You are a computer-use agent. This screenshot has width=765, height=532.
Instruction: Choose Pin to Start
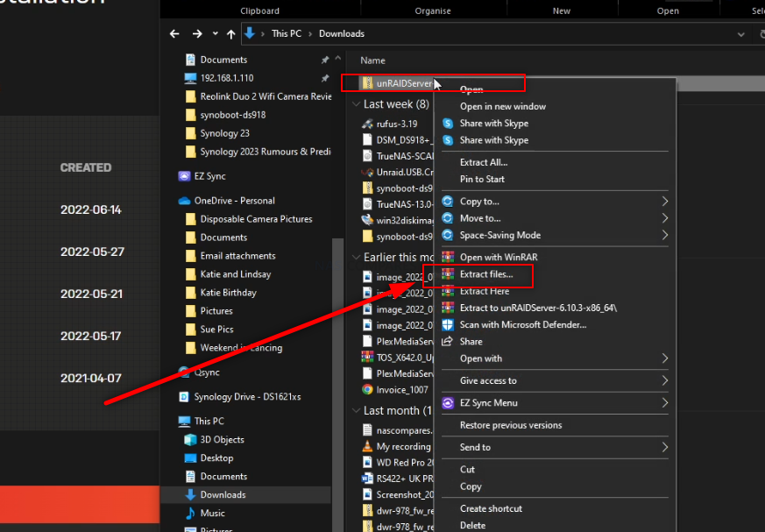pyautogui.click(x=482, y=179)
